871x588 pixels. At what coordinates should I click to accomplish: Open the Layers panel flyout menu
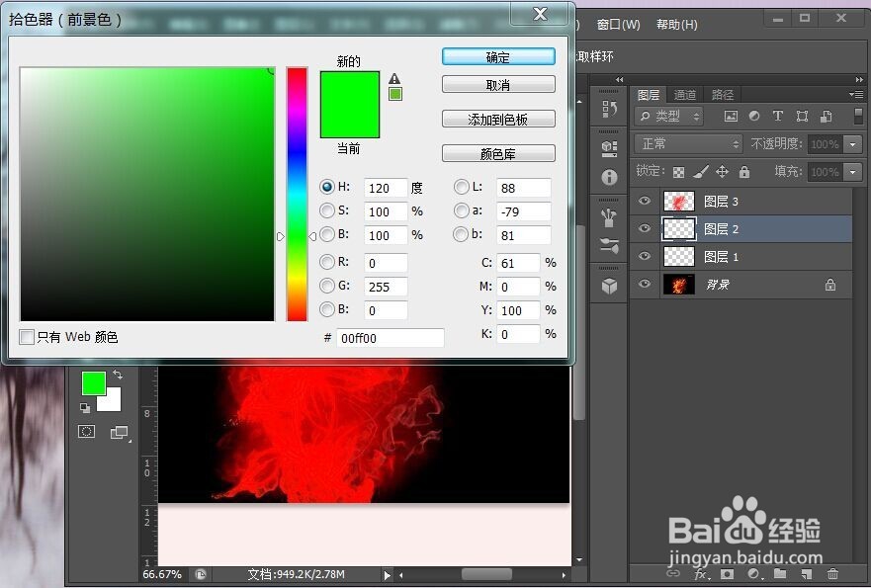click(856, 95)
